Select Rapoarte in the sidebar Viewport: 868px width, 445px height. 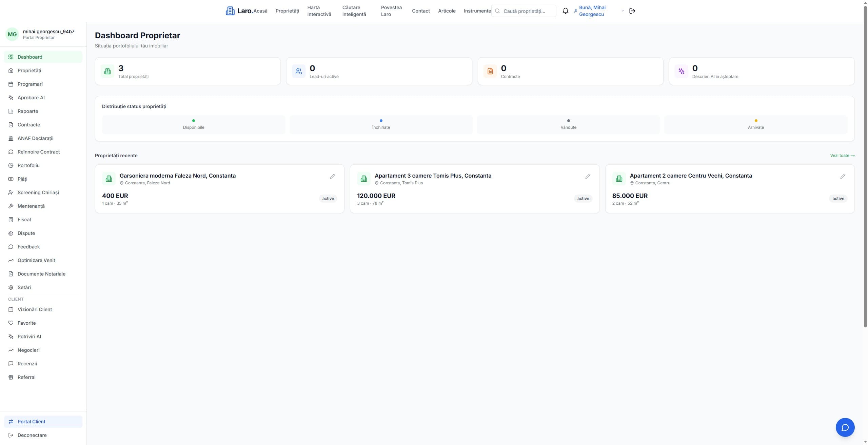click(28, 111)
